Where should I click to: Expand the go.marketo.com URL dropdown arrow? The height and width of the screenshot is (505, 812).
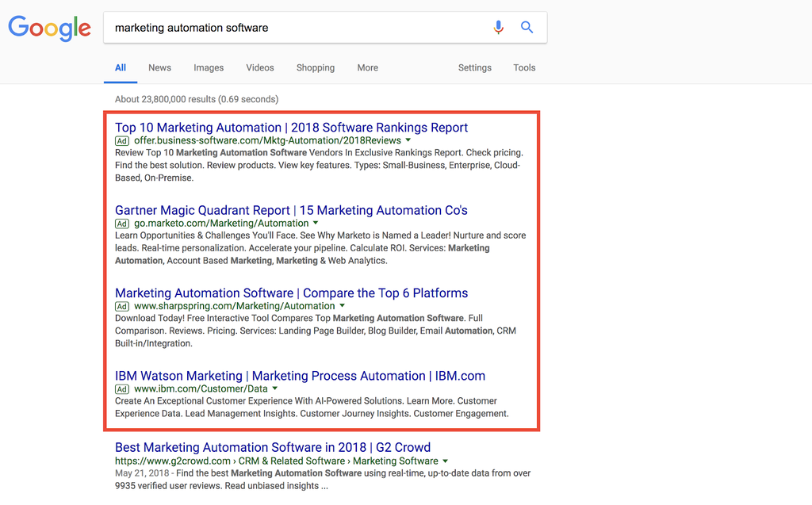click(x=316, y=224)
